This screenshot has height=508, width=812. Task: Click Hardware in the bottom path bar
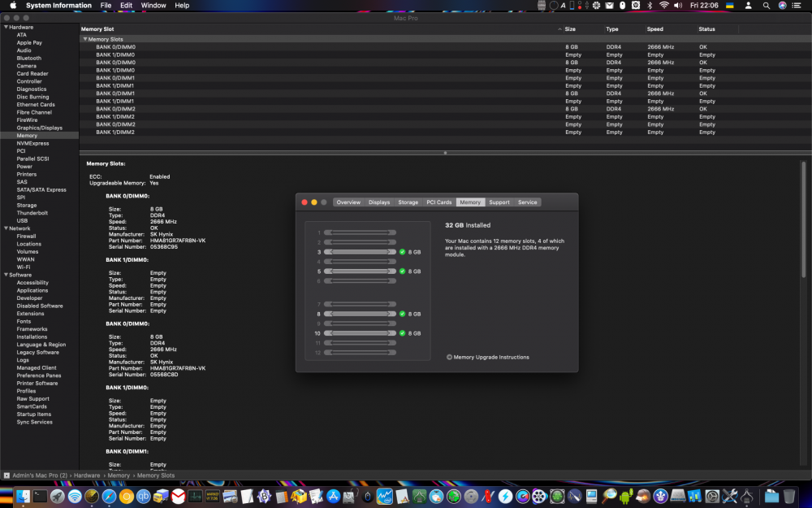87,475
